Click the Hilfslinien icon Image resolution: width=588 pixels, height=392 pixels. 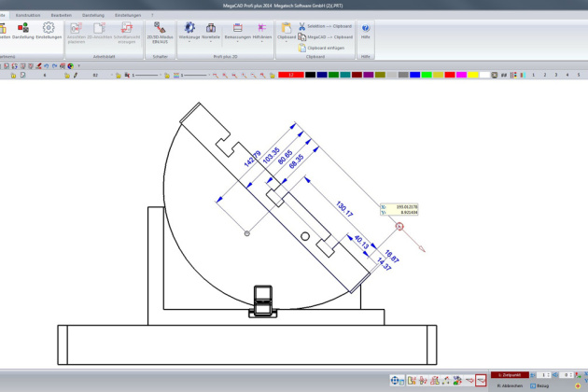pyautogui.click(x=260, y=32)
